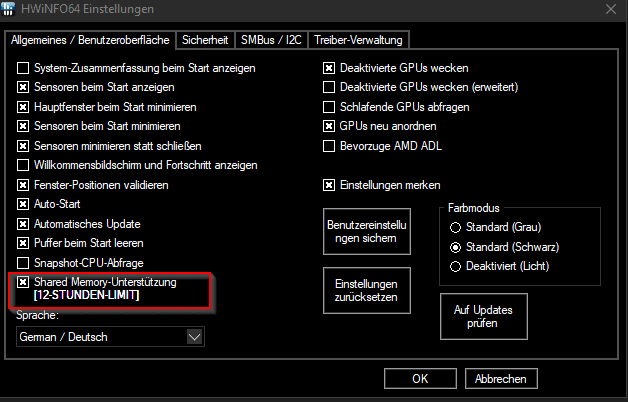The image size is (628, 402).
Task: Click the [12-STUNDEN-LIMIT] text
Action: coord(87,295)
